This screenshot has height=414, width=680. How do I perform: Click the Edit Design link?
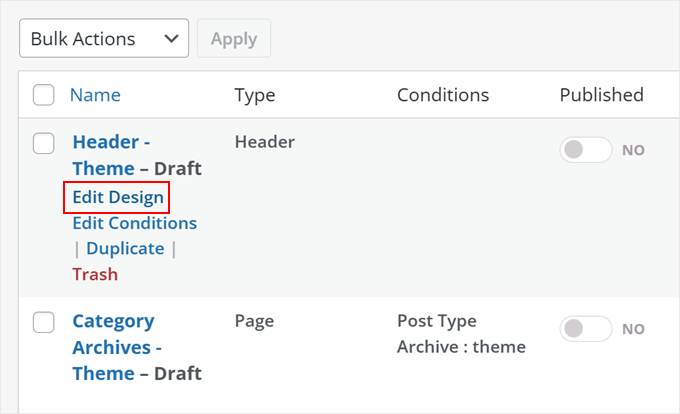[x=118, y=197]
